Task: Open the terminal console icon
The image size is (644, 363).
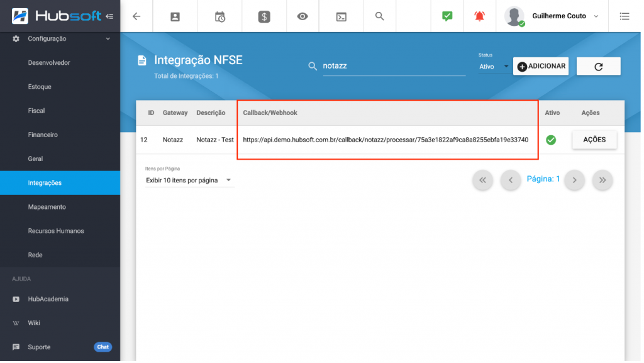Action: (341, 17)
